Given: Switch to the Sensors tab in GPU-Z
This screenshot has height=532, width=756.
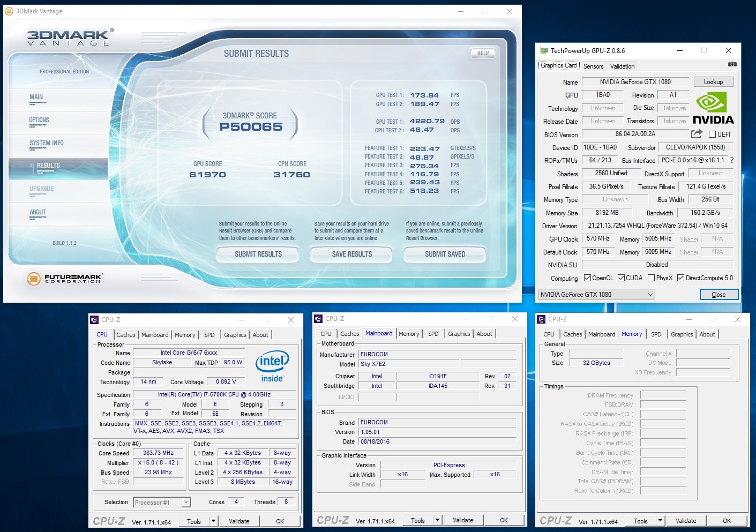Looking at the screenshot, I should coord(593,66).
